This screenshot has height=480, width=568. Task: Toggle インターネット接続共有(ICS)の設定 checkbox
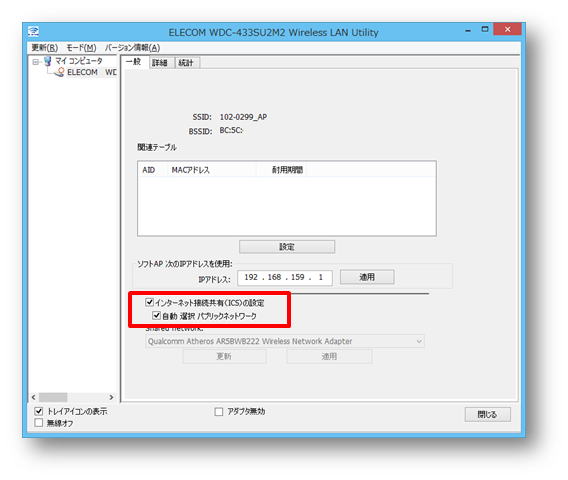[149, 302]
